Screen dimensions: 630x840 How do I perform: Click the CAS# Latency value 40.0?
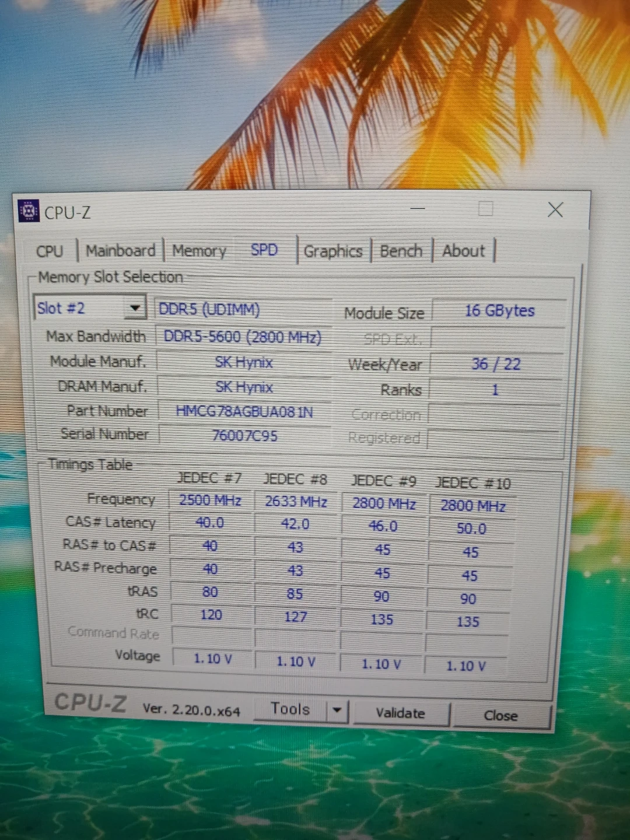pyautogui.click(x=210, y=523)
